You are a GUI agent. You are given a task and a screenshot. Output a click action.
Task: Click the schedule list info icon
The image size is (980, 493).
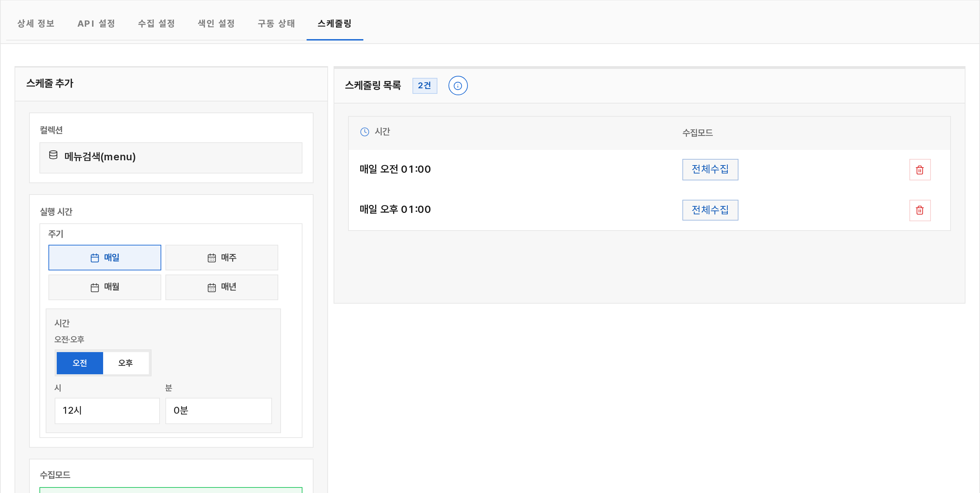pos(458,86)
